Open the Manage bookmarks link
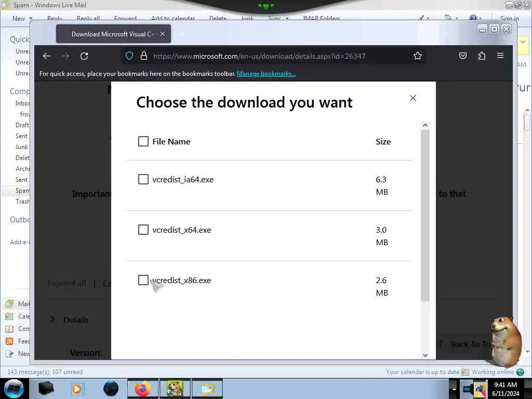The height and width of the screenshot is (399, 532). point(267,74)
